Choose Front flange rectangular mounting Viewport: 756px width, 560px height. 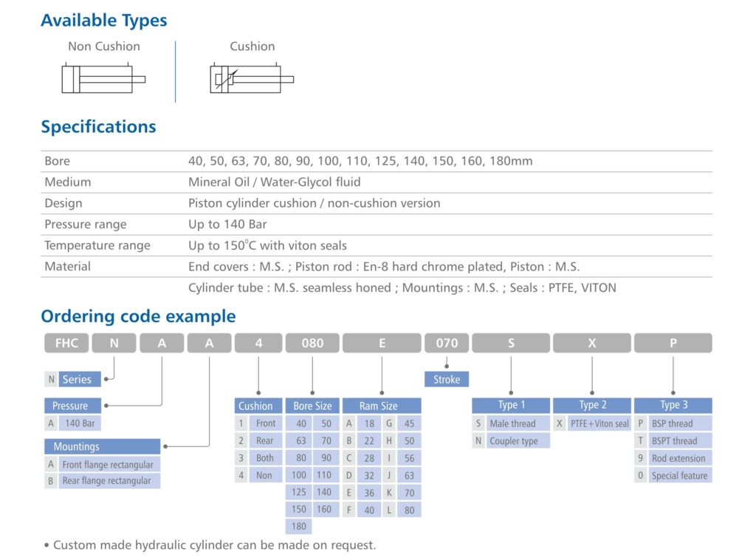(108, 465)
